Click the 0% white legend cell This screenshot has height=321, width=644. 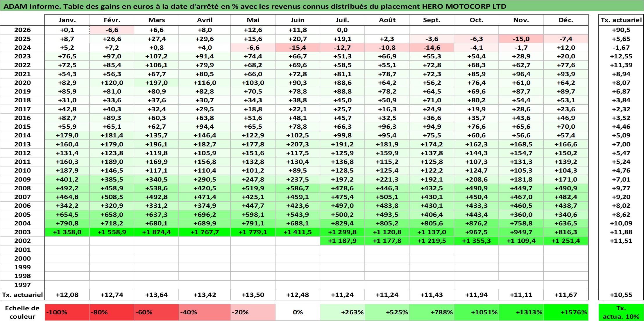coord(298,312)
